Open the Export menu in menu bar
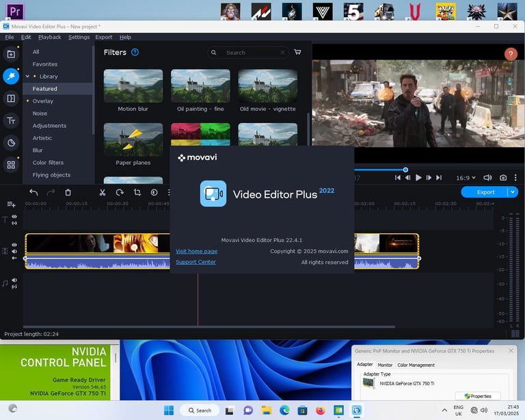This screenshot has height=420, width=525. click(104, 37)
